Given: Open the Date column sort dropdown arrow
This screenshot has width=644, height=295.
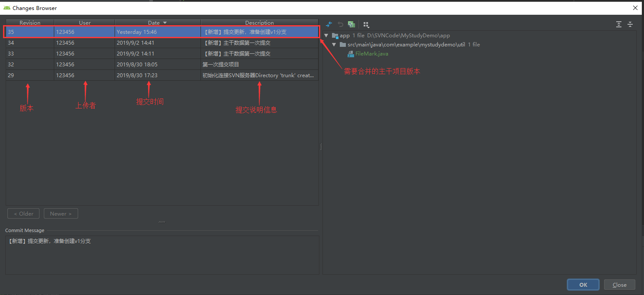Looking at the screenshot, I should click(165, 22).
